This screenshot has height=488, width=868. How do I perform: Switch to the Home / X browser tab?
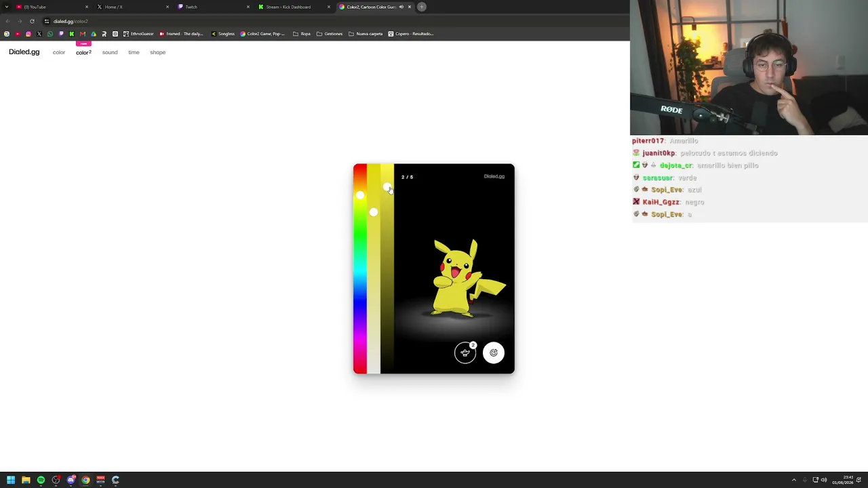[x=132, y=7]
